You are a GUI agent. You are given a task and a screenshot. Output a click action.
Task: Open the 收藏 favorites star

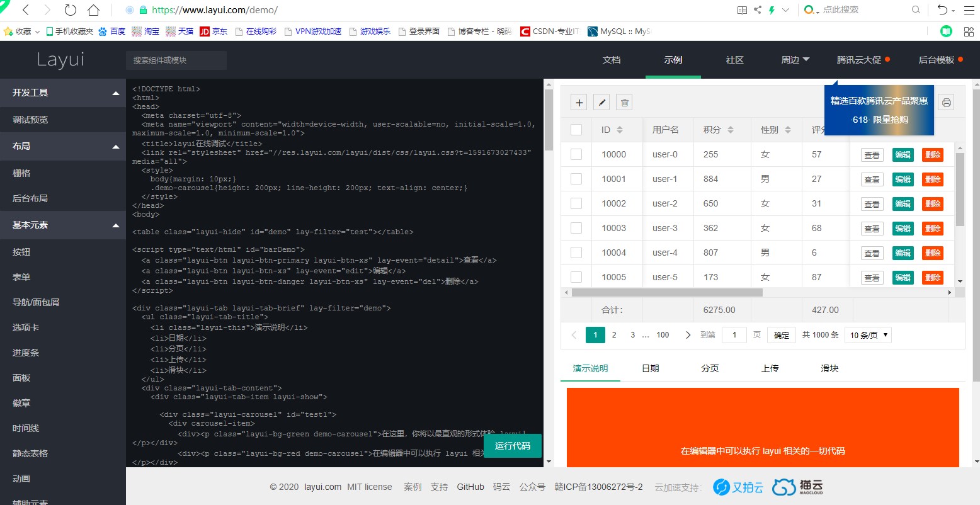(8, 31)
